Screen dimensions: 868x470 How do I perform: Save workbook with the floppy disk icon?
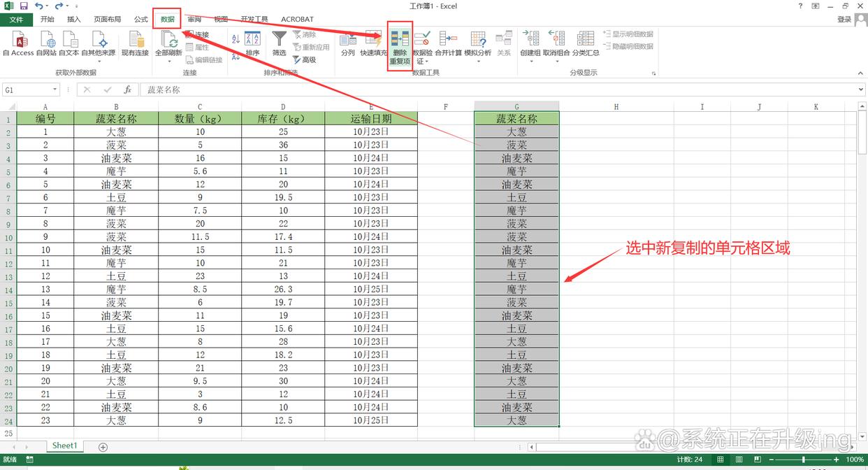[24, 6]
